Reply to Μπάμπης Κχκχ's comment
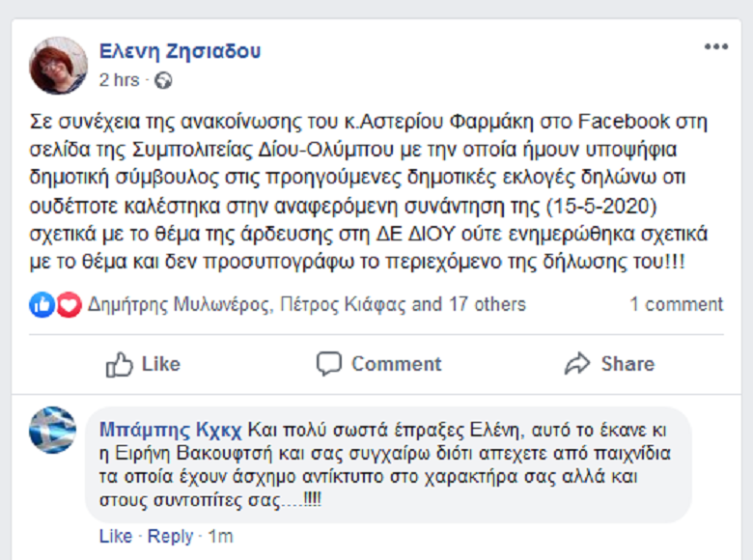Image resolution: width=753 pixels, height=560 pixels. 170,536
